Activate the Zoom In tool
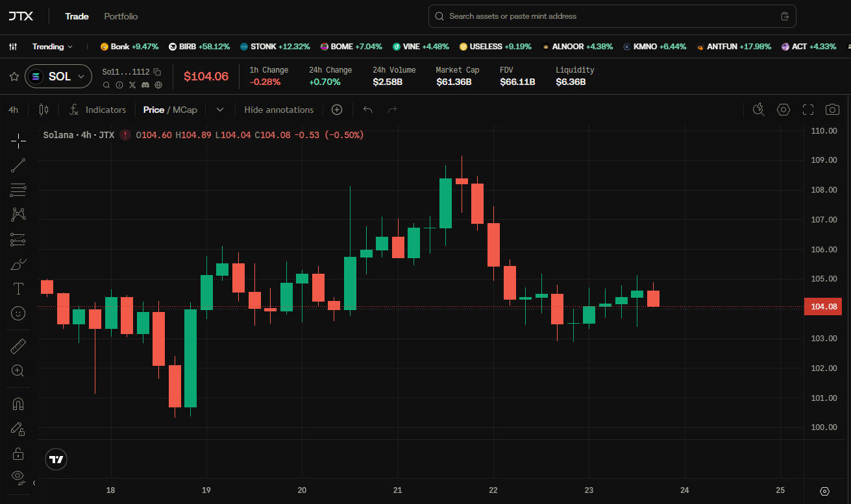Viewport: 851px width, 504px height. pos(18,371)
